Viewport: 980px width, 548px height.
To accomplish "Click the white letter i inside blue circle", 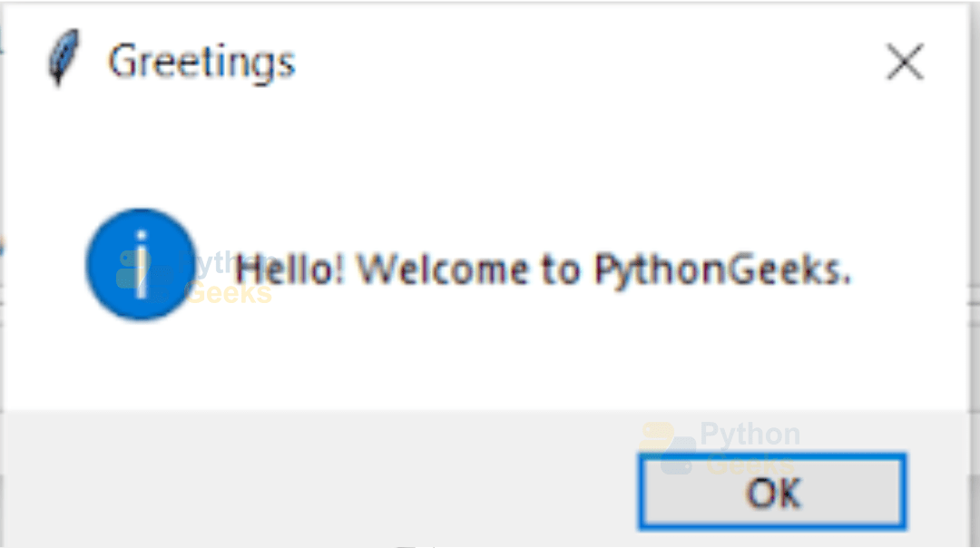I will [x=142, y=264].
